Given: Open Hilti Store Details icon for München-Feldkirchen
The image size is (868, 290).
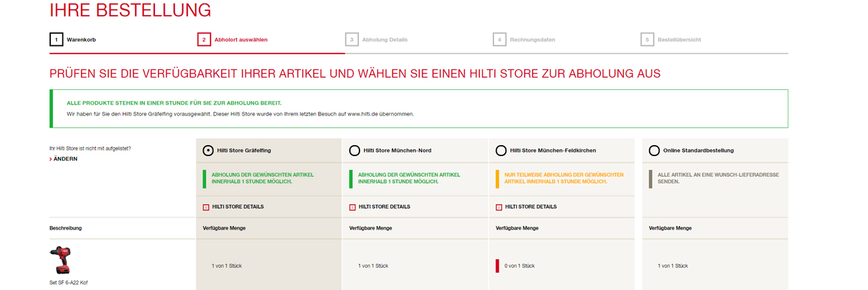Looking at the screenshot, I should (499, 207).
